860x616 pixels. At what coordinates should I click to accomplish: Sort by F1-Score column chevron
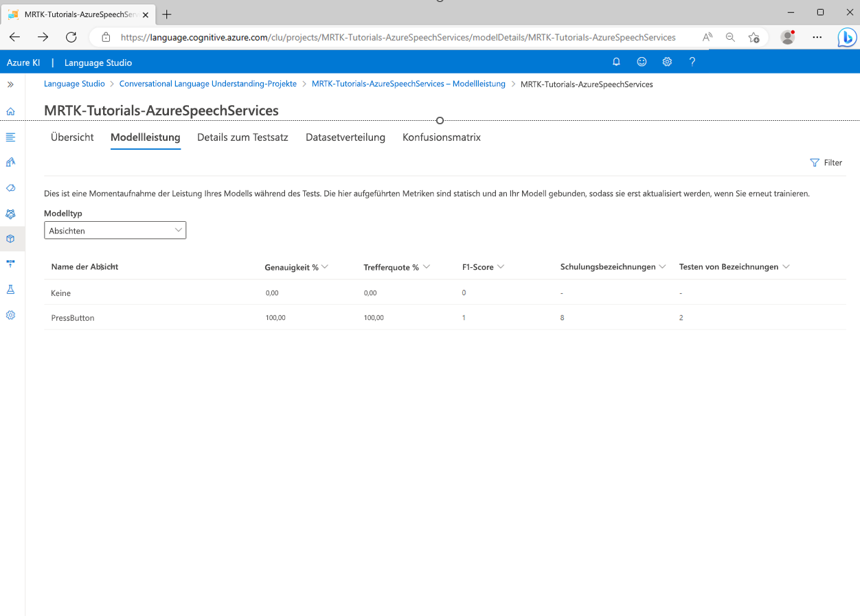pos(501,266)
